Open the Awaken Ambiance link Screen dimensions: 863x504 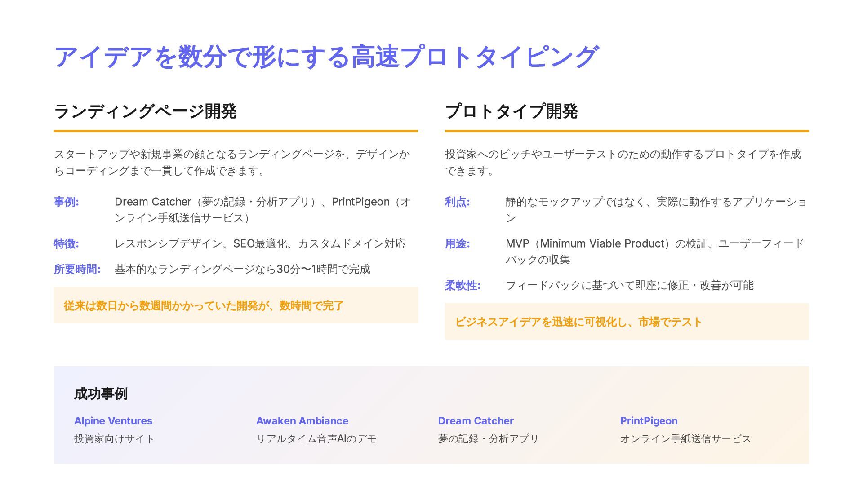302,421
